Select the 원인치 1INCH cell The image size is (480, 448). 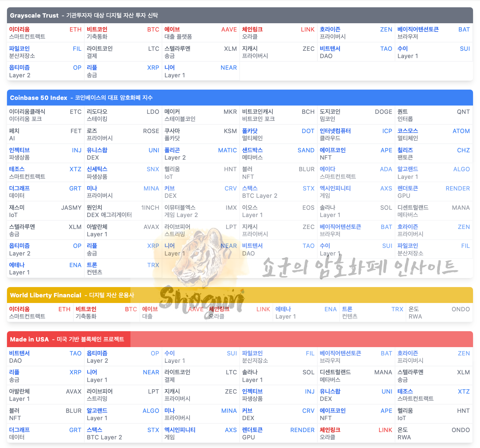coord(123,211)
